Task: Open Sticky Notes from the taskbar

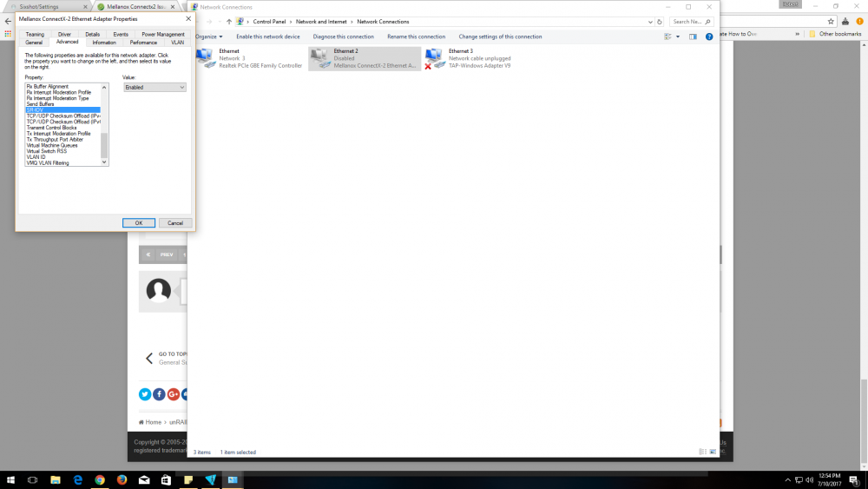Action: pos(188,479)
